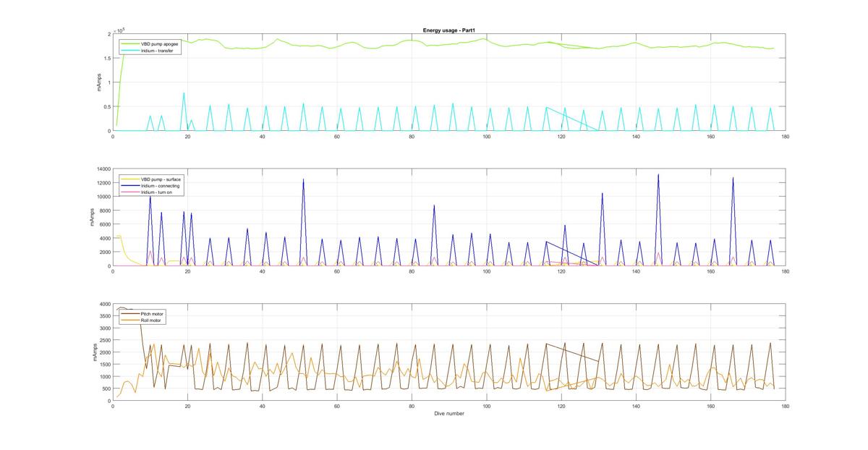Click the "40" x-axis tick of the middle plot
Viewport: 868px width, 450px height.
click(x=263, y=272)
